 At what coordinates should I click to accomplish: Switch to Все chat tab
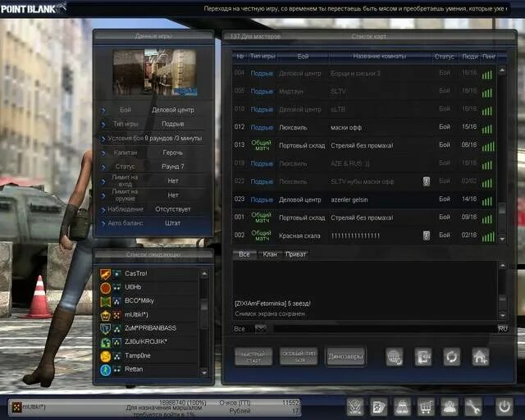tap(244, 254)
